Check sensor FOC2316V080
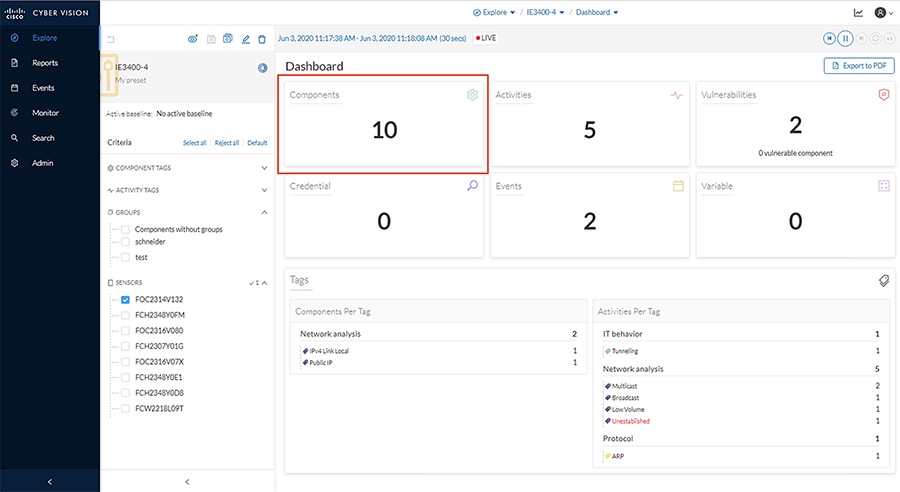Image resolution: width=900 pixels, height=492 pixels. click(125, 331)
